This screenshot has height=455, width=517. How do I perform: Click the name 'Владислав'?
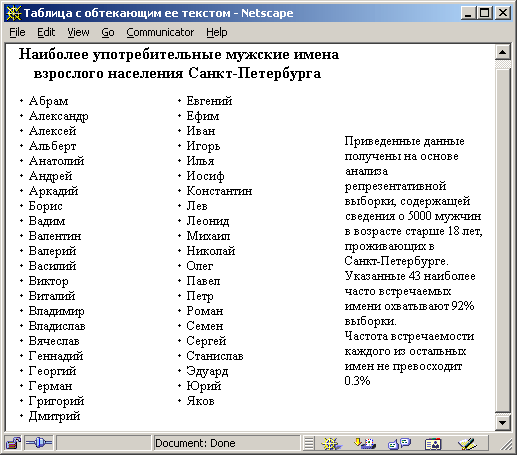(x=57, y=326)
